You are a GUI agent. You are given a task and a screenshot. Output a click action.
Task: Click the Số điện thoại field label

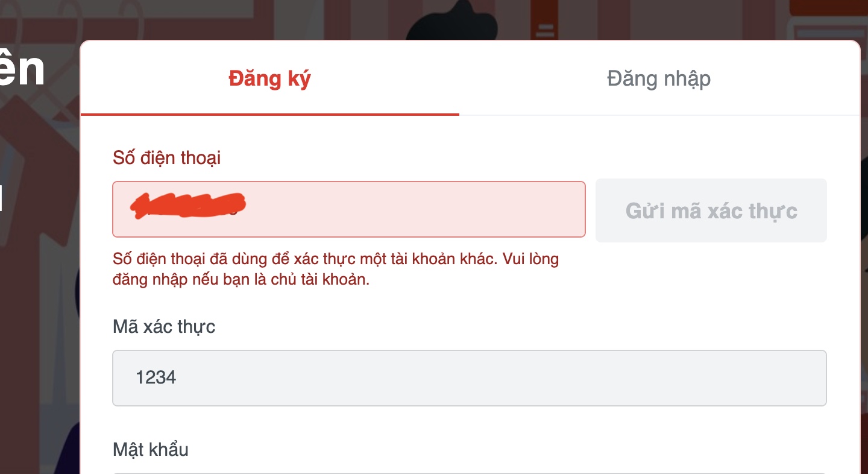coord(166,158)
